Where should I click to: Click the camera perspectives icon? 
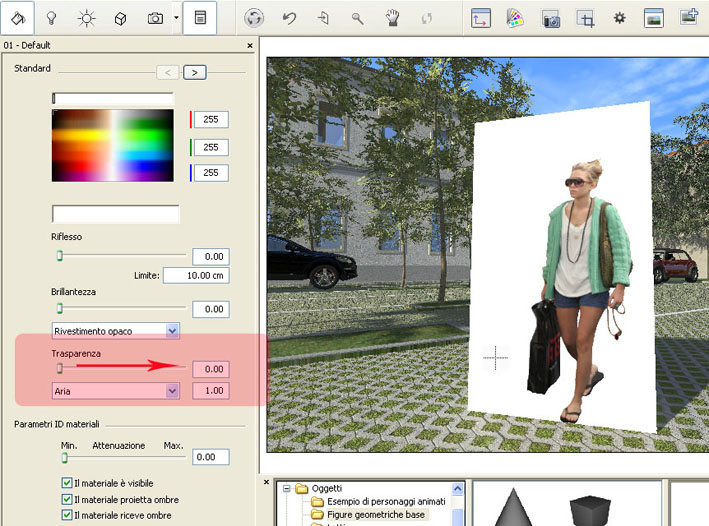(x=155, y=18)
